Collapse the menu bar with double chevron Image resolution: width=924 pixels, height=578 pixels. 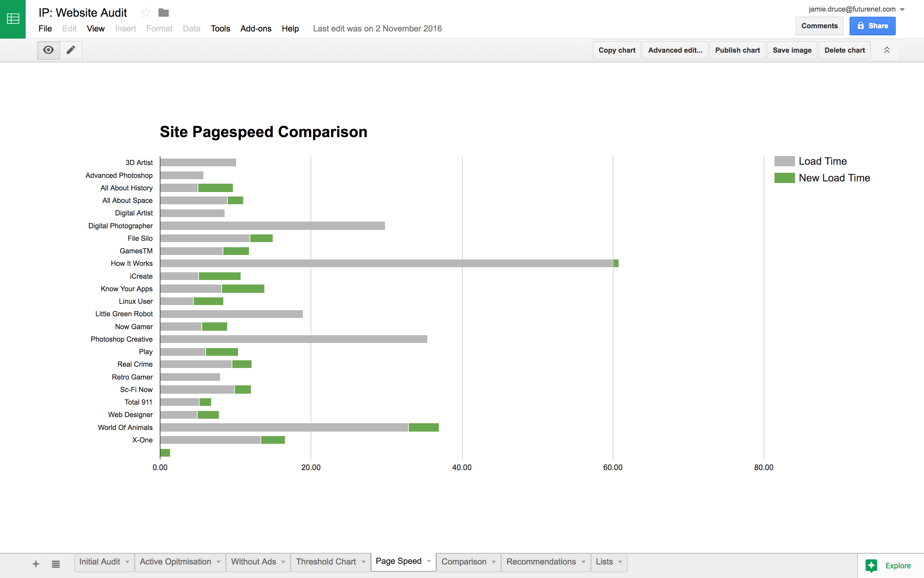886,50
